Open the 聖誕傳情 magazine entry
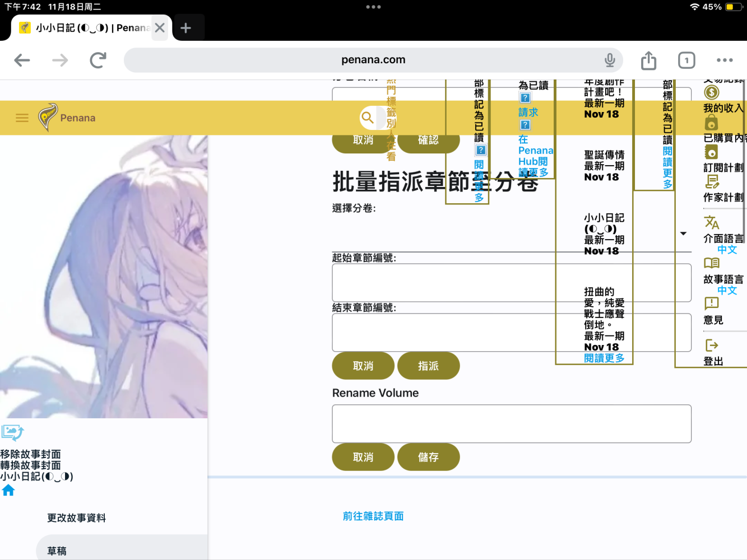This screenshot has height=560, width=747. (604, 166)
